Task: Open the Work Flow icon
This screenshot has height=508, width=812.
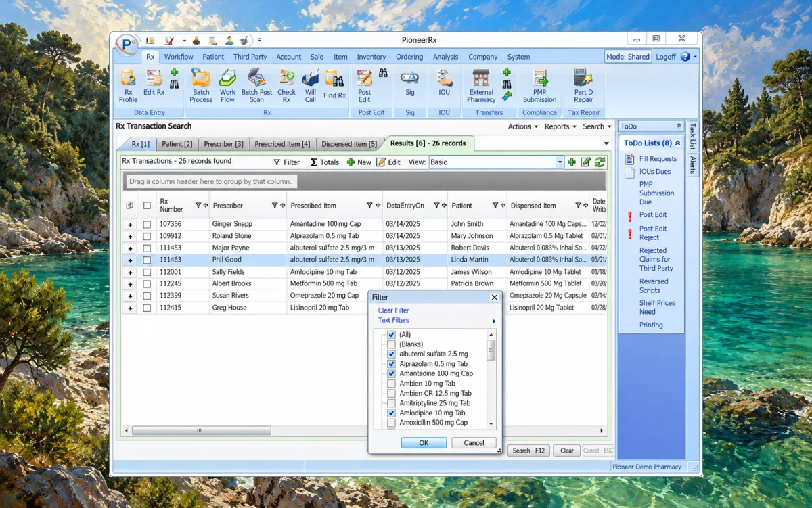Action: coord(227,85)
